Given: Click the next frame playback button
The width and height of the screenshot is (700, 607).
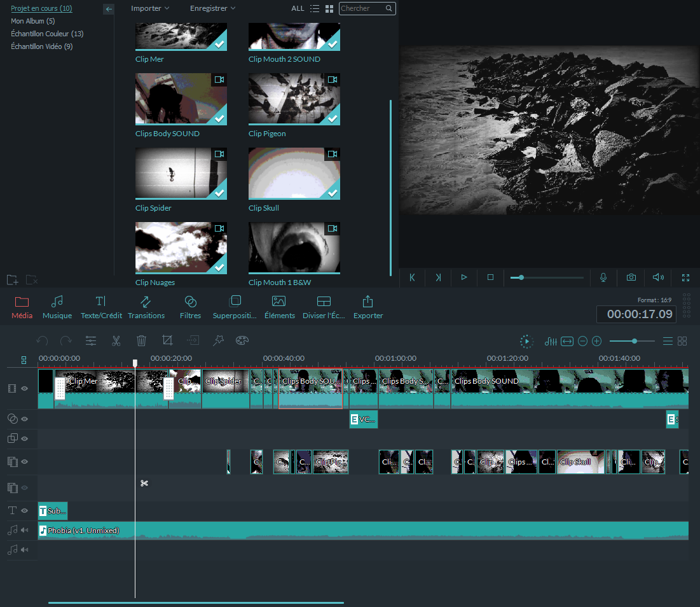Looking at the screenshot, I should [439, 277].
